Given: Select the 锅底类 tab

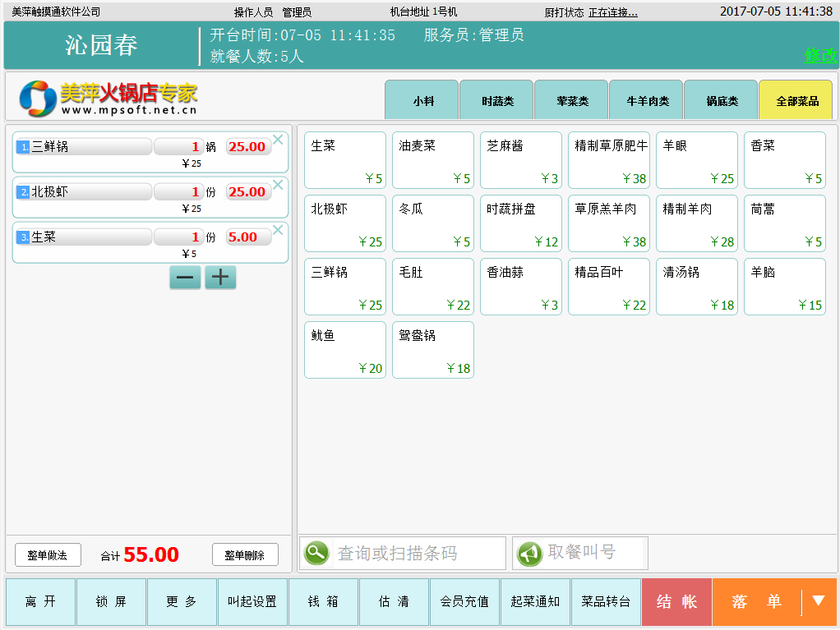Looking at the screenshot, I should pos(721,101).
